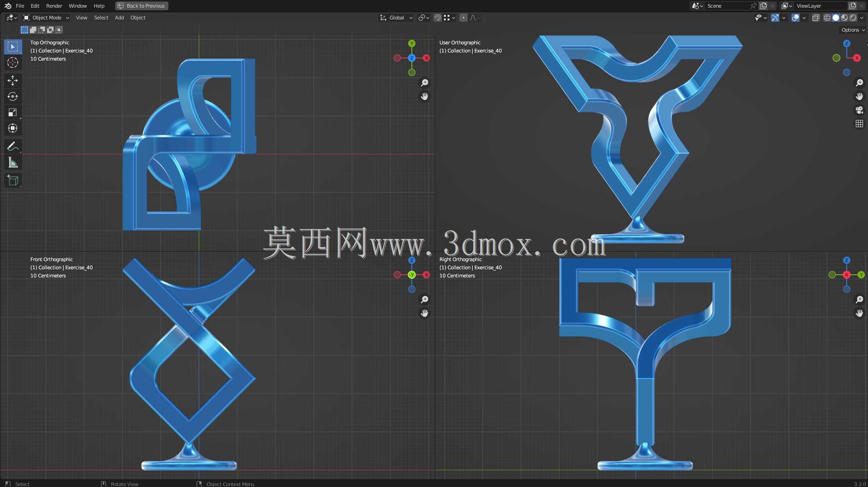
Task: Open proportional editing falloff dropdown
Action: pos(475,18)
